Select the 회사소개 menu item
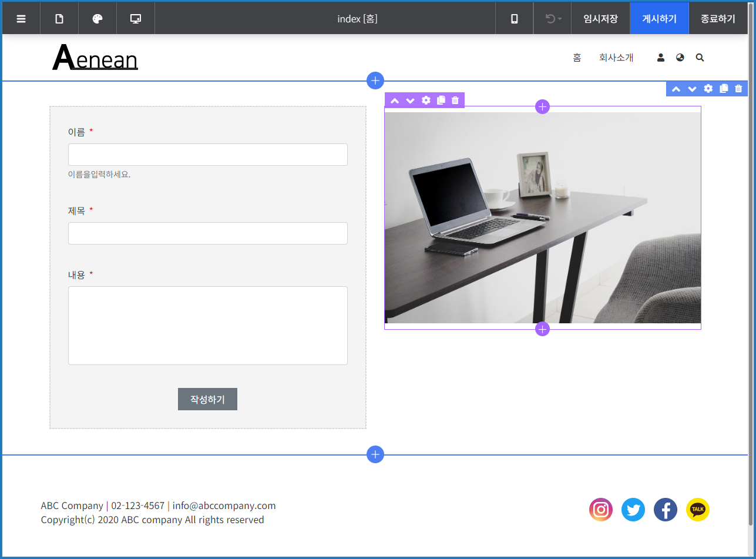756x559 pixels. [x=616, y=57]
